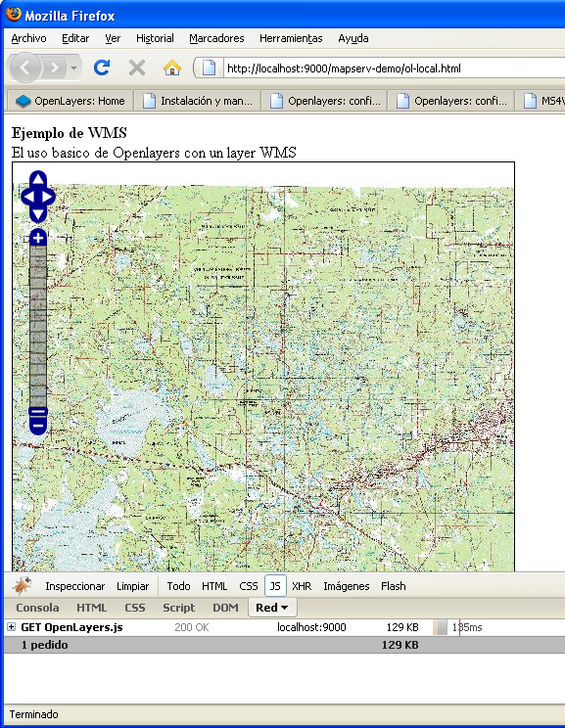
Task: Click the map pan right arrow
Action: point(48,197)
